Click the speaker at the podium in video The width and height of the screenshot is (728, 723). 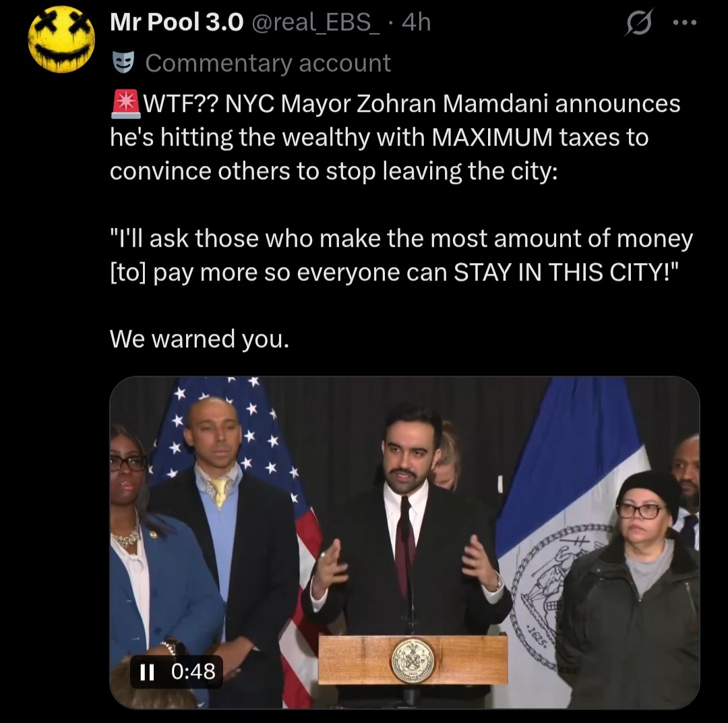point(408,521)
